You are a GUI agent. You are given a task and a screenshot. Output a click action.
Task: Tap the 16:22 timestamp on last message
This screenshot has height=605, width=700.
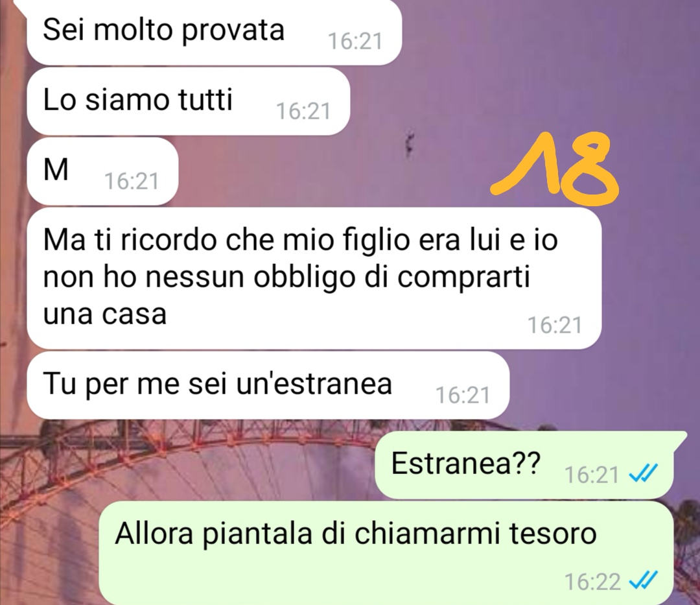coord(592,582)
